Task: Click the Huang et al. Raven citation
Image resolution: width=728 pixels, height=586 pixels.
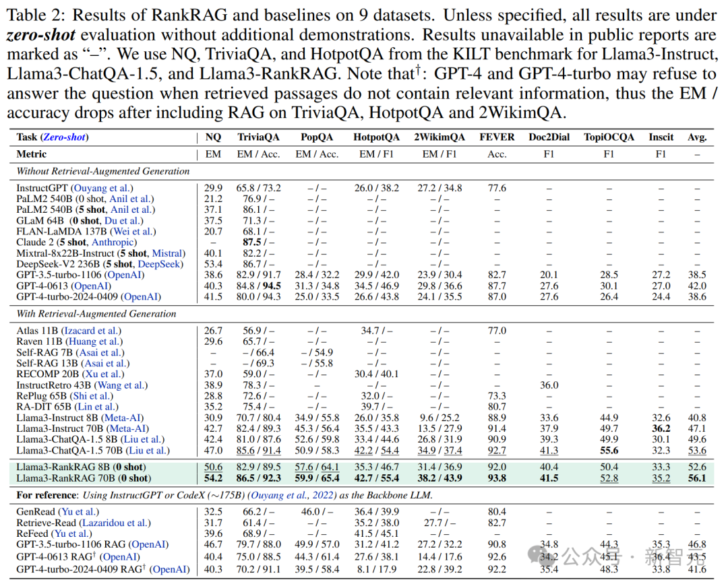Action: click(94, 341)
